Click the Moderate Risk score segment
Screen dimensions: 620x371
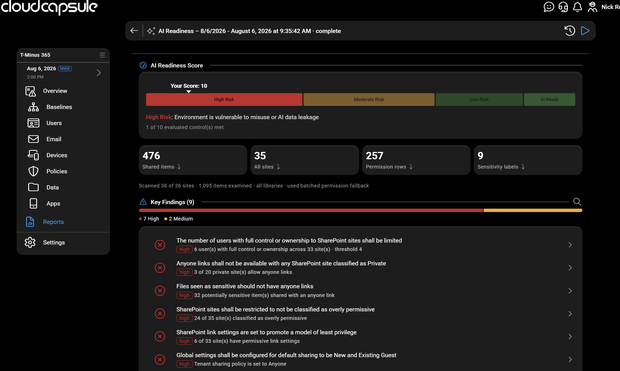coord(369,99)
